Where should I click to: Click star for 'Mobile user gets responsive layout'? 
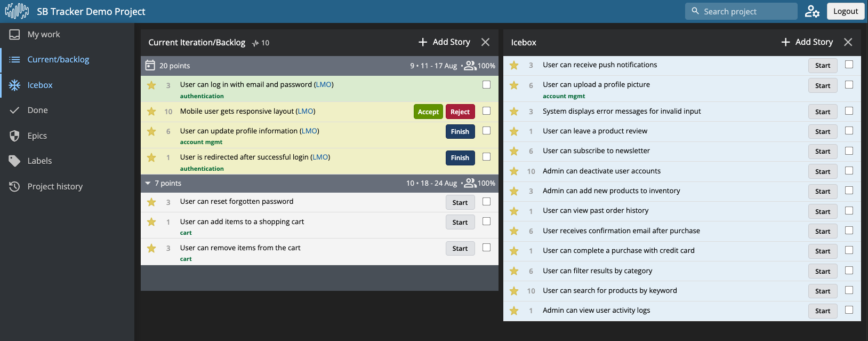(x=151, y=112)
